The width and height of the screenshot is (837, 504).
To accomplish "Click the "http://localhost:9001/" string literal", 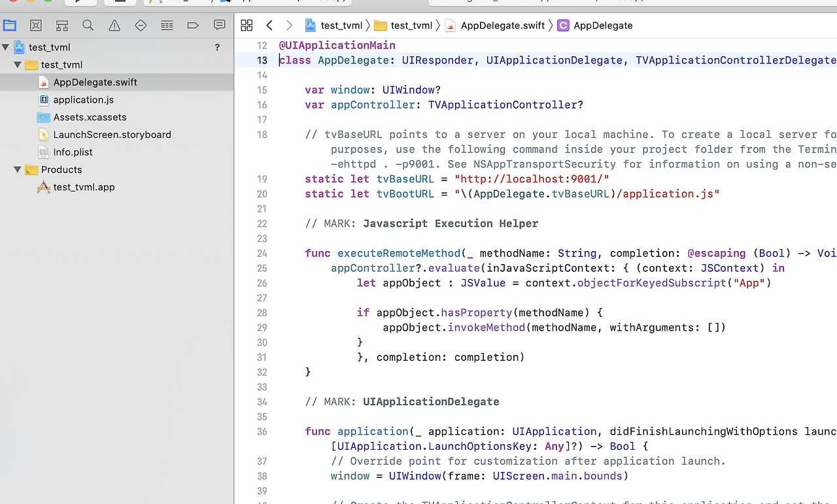I will (532, 179).
